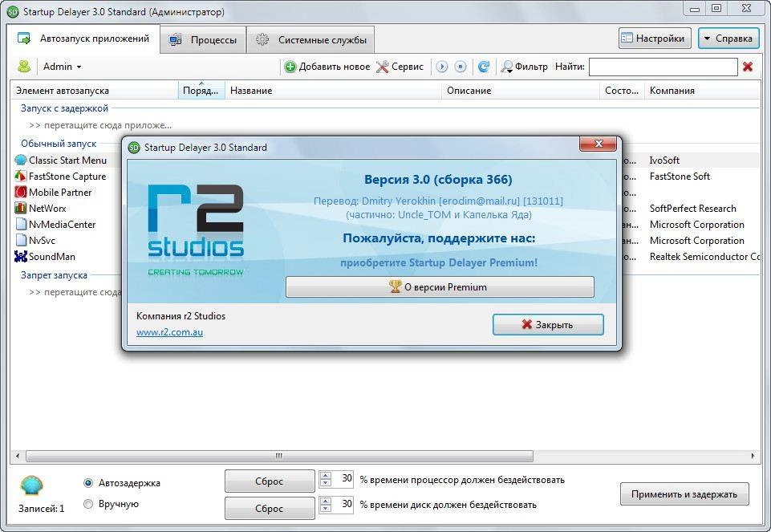The image size is (771, 532).
Task: Click the processor idle percent value field
Action: [343, 479]
